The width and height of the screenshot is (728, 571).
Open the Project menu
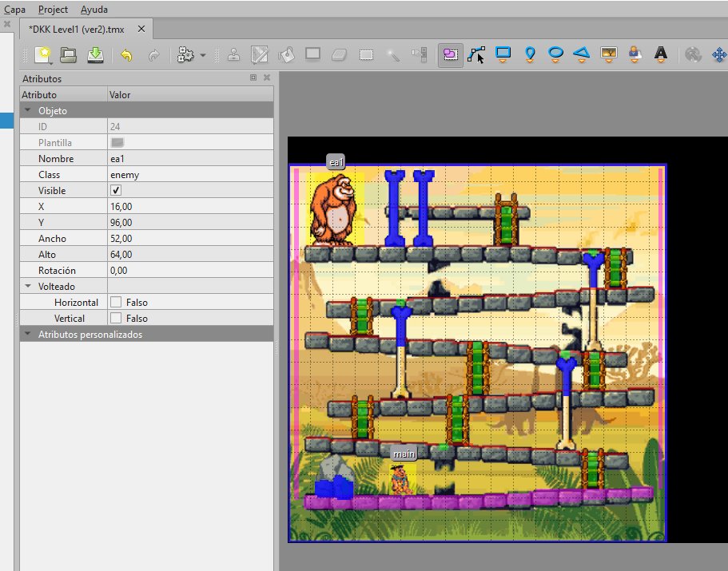coord(53,10)
